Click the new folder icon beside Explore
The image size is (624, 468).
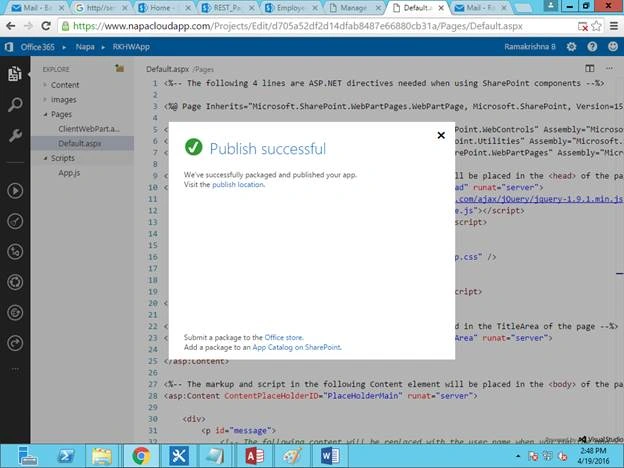(119, 68)
